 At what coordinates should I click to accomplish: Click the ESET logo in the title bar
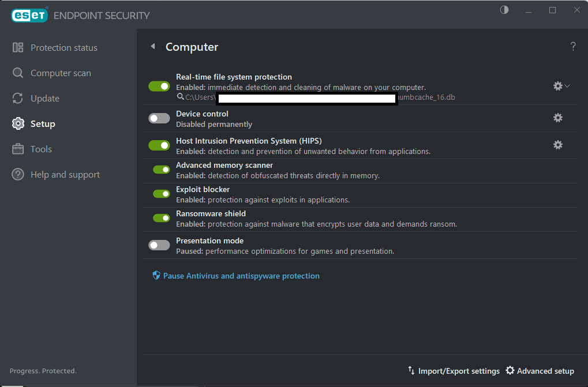tap(29, 15)
